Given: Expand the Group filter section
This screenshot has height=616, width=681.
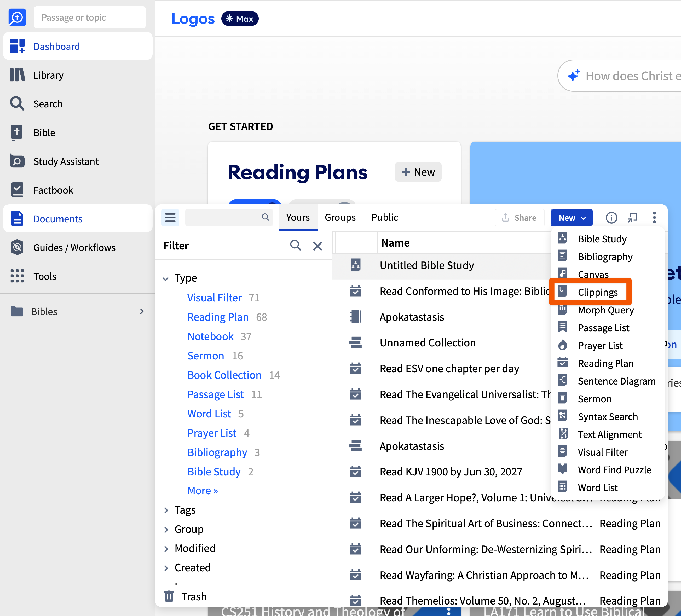Looking at the screenshot, I should coord(166,530).
